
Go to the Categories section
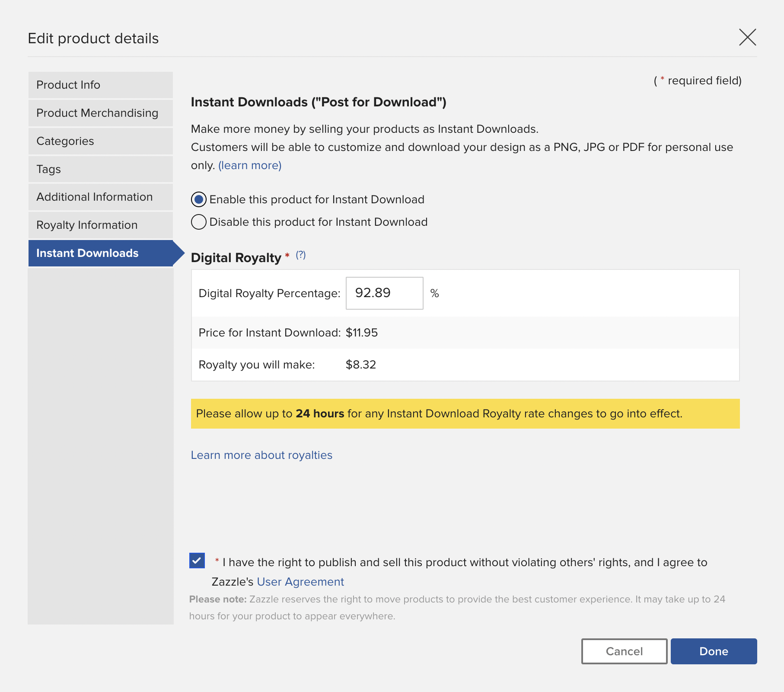coord(100,141)
